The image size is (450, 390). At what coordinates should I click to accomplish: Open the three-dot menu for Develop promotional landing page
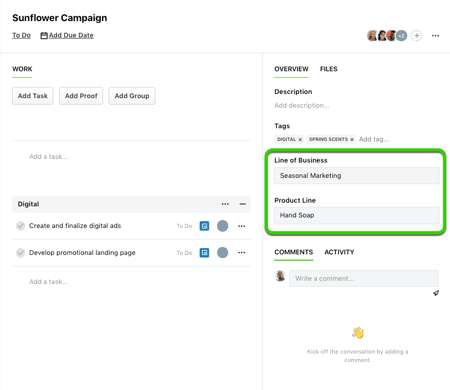242,253
